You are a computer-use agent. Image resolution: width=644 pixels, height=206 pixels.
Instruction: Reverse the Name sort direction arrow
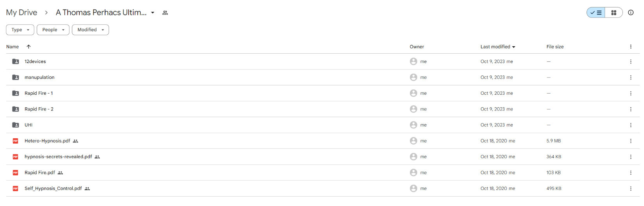pos(29,47)
